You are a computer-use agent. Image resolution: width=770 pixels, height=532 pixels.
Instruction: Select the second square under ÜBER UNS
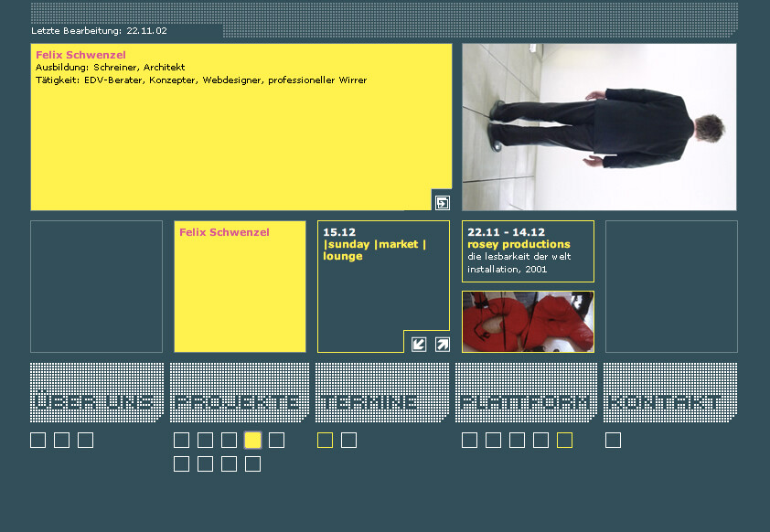click(x=61, y=440)
